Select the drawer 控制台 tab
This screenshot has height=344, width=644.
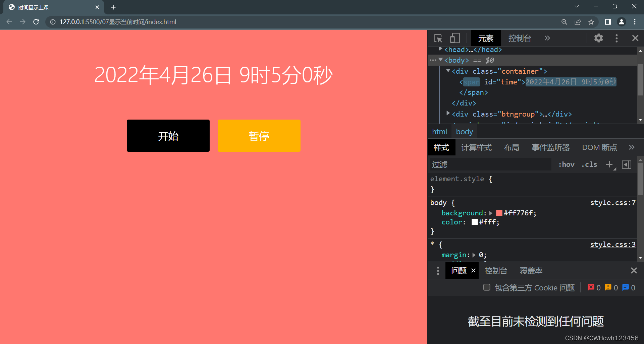coord(496,271)
